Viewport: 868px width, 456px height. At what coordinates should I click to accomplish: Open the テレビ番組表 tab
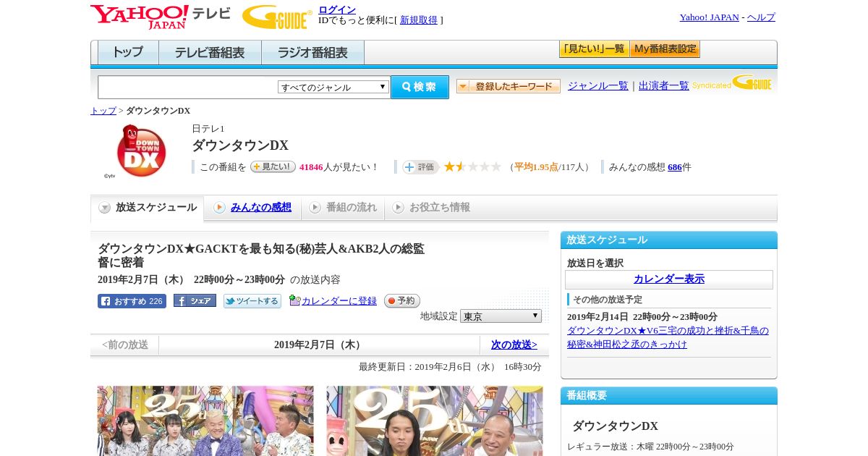(210, 53)
